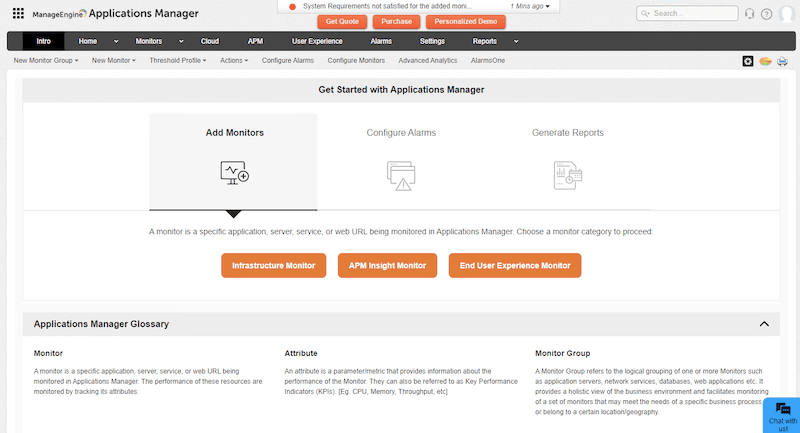Click the Purchase button
The width and height of the screenshot is (800, 433).
click(x=396, y=21)
